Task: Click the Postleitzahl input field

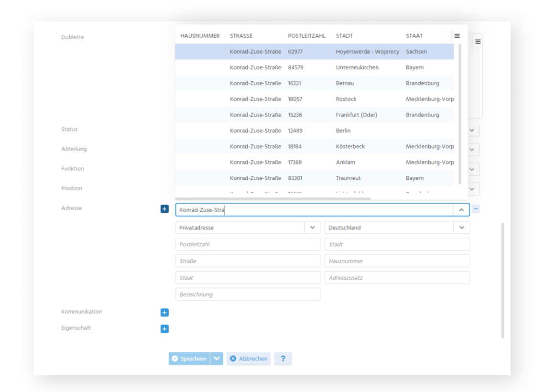Action: [248, 244]
